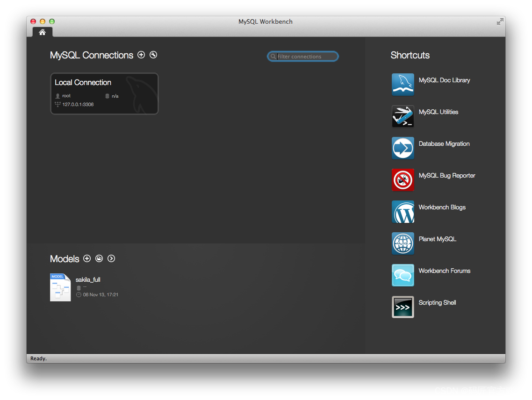Click the clock icon beside model timestamp
The height and width of the screenshot is (400, 532).
[x=79, y=294]
